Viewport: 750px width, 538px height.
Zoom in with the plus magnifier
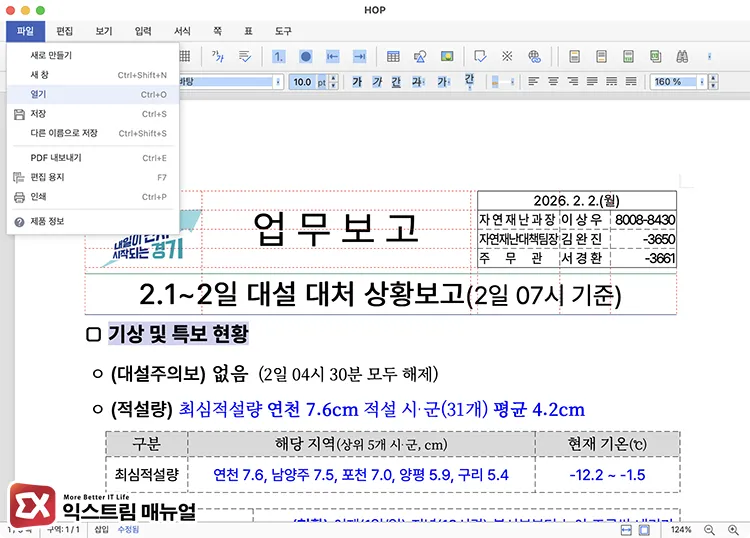click(x=733, y=530)
